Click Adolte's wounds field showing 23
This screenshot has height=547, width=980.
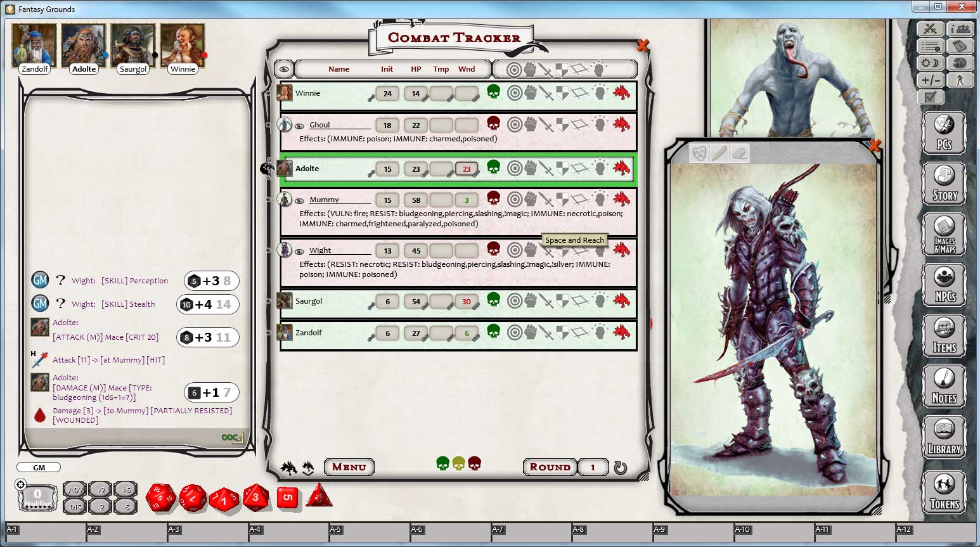click(x=467, y=169)
